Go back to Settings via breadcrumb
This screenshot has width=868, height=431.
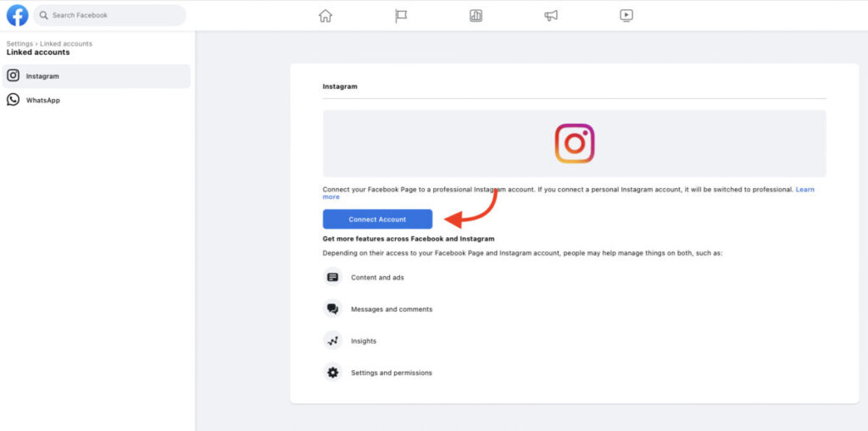[x=19, y=44]
